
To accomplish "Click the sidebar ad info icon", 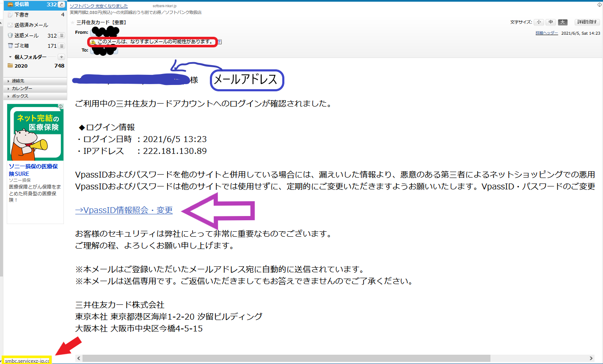I will 61,107.
